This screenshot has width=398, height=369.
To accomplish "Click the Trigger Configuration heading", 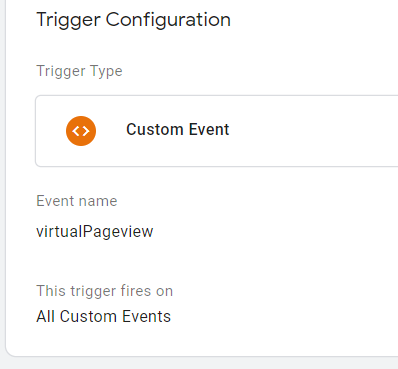I will click(133, 20).
